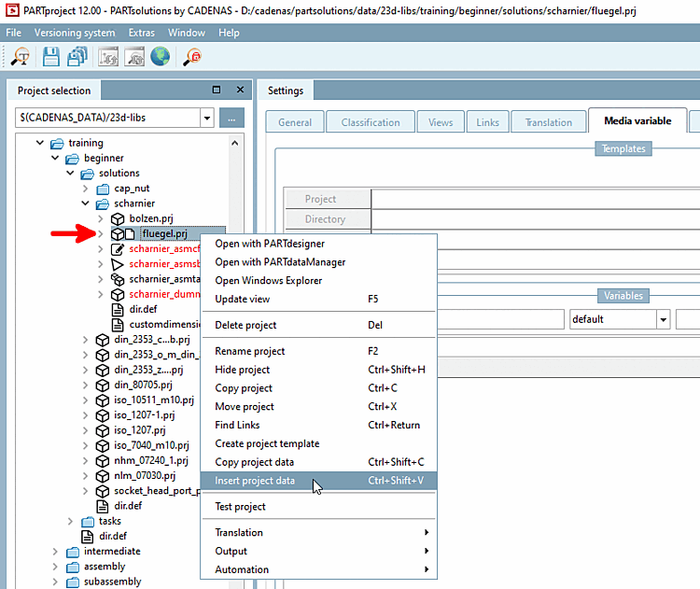
Task: Expand the bolzen.prj node
Action: [101, 218]
